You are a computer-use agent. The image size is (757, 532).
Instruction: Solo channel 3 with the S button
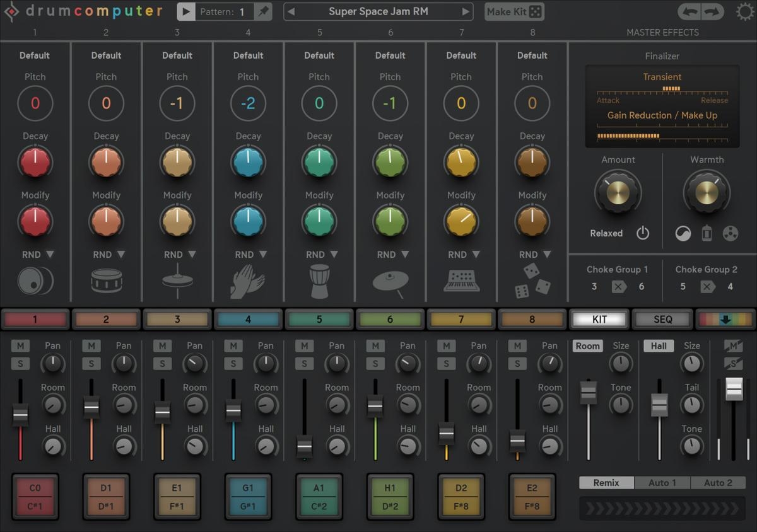(162, 364)
